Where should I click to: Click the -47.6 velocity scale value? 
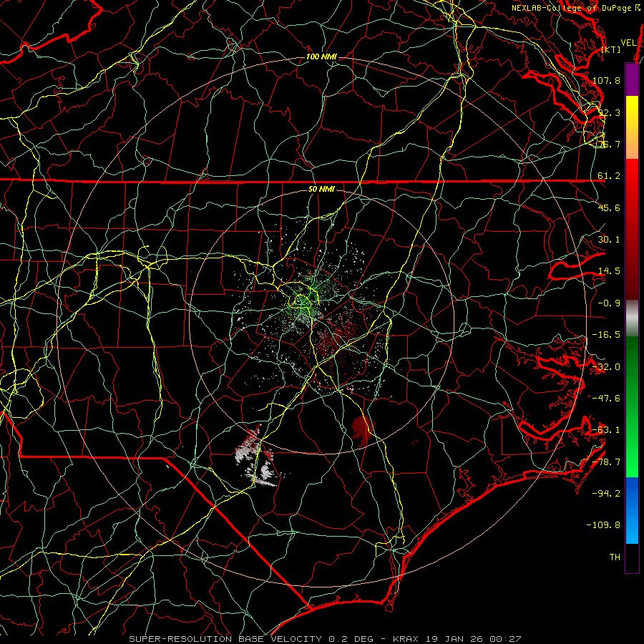point(607,399)
